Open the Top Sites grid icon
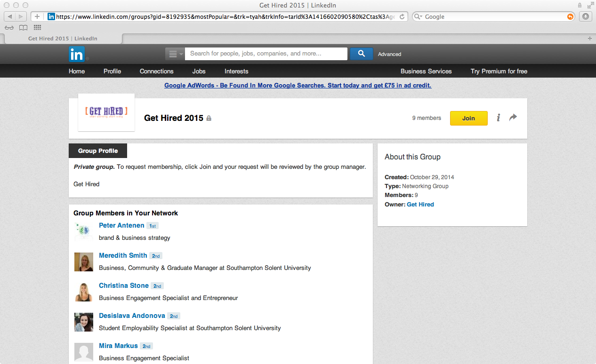The width and height of the screenshot is (596, 364). 38,28
